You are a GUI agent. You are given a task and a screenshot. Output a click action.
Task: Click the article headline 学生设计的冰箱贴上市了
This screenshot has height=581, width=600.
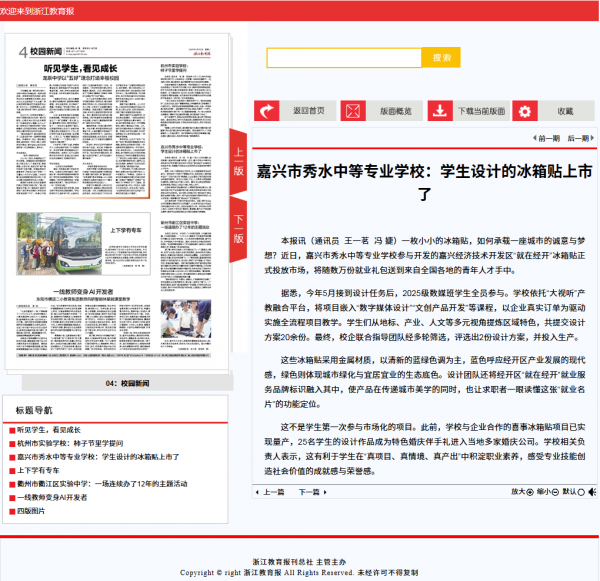coord(424,183)
